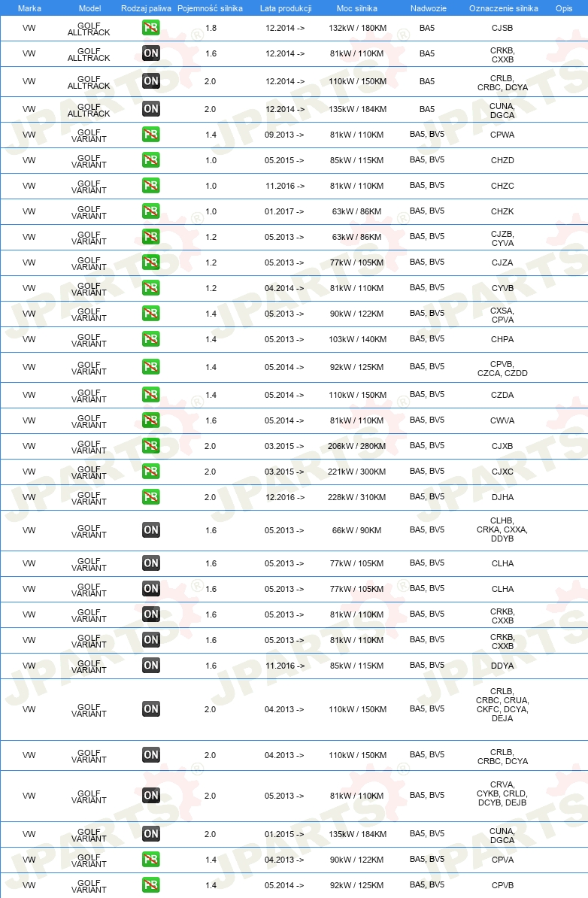588x898 pixels.
Task: Select the 05.2015 -> production date cell
Action: (x=284, y=160)
